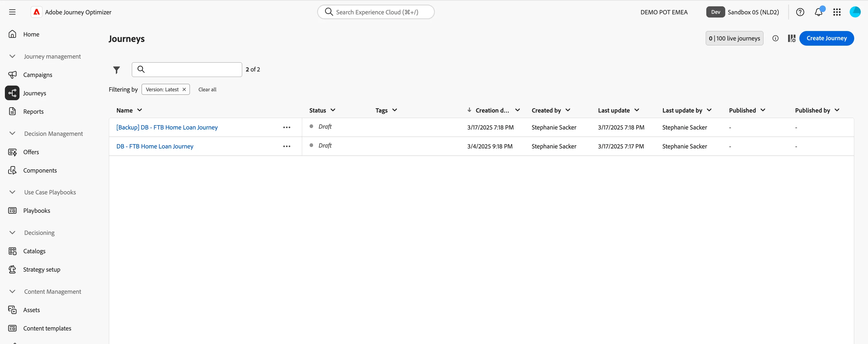Go to Playbooks in sidebar
The width and height of the screenshot is (868, 344).
pyautogui.click(x=36, y=210)
